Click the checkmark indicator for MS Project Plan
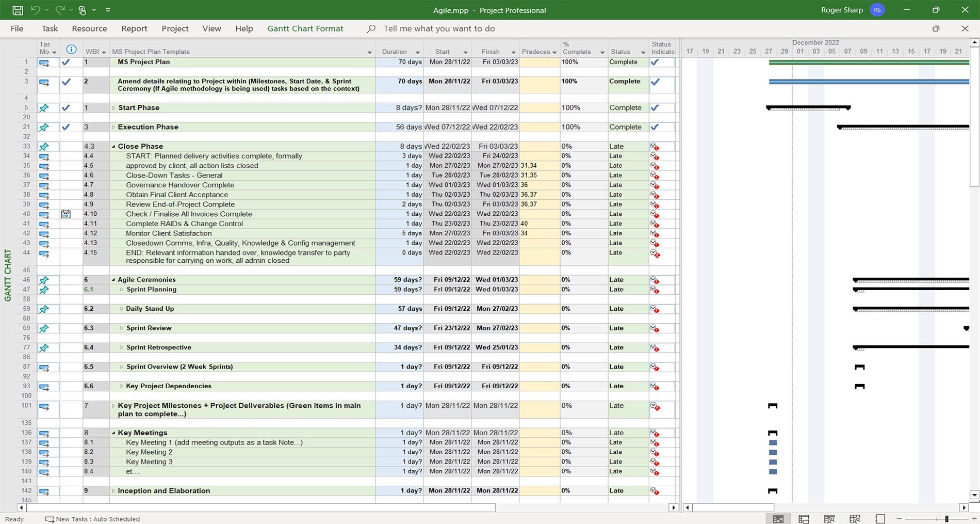This screenshot has width=980, height=524. click(x=66, y=62)
